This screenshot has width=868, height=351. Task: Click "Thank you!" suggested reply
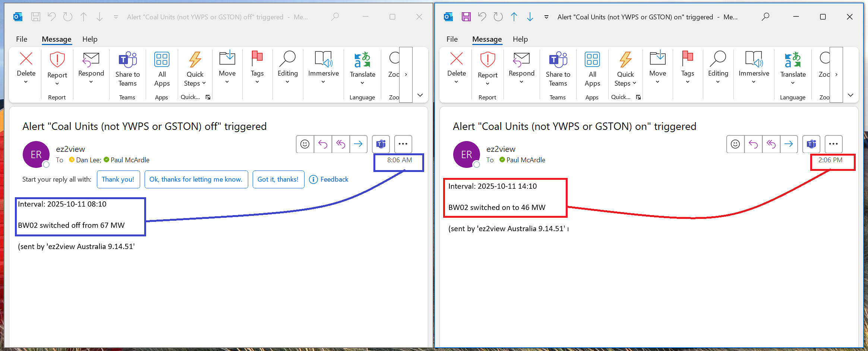tap(118, 179)
